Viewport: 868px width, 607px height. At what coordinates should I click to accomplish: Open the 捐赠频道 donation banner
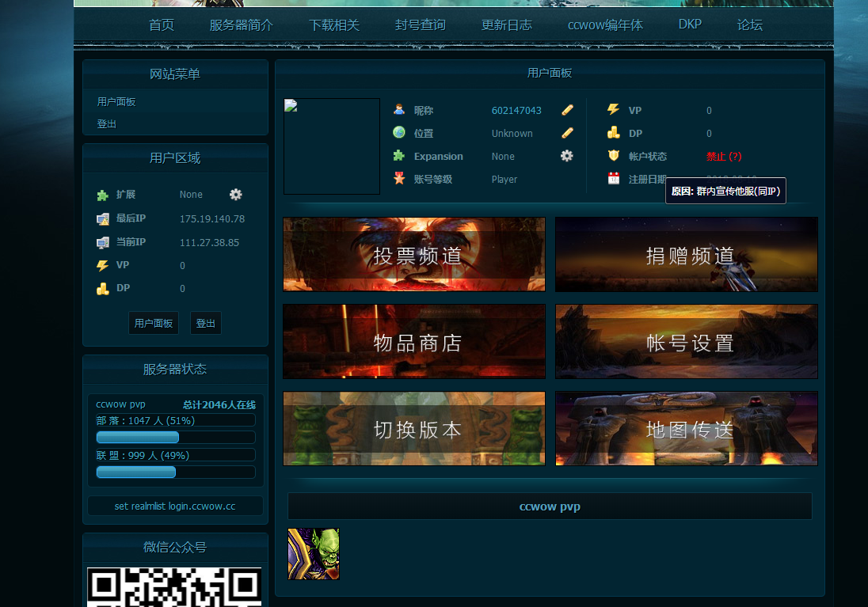pyautogui.click(x=687, y=255)
